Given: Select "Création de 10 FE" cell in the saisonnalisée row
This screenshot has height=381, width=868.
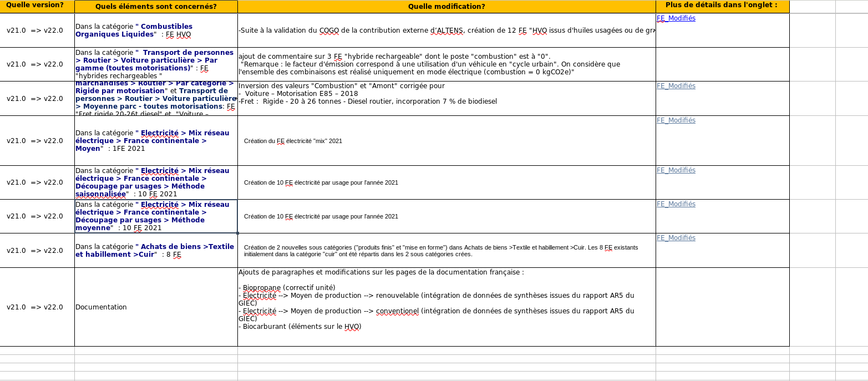Looking at the screenshot, I should click(x=446, y=182).
